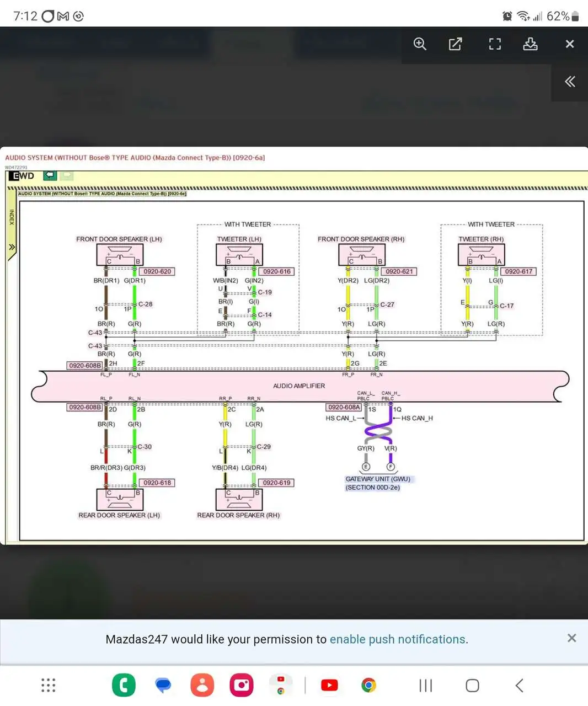This screenshot has width=588, height=706.
Task: Click connector code 0920-620 label
Action: (x=157, y=271)
